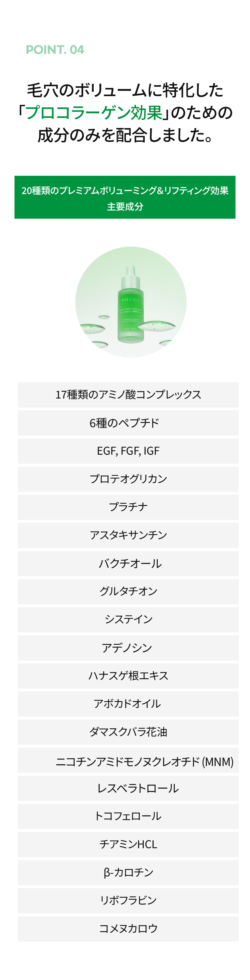Select the チアミンHCL row
Screen dimensions: 250x980
tap(128, 845)
